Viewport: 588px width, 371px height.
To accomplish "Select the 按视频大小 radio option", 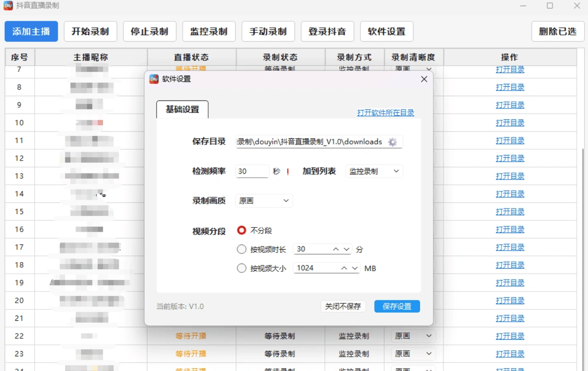I will coord(242,268).
